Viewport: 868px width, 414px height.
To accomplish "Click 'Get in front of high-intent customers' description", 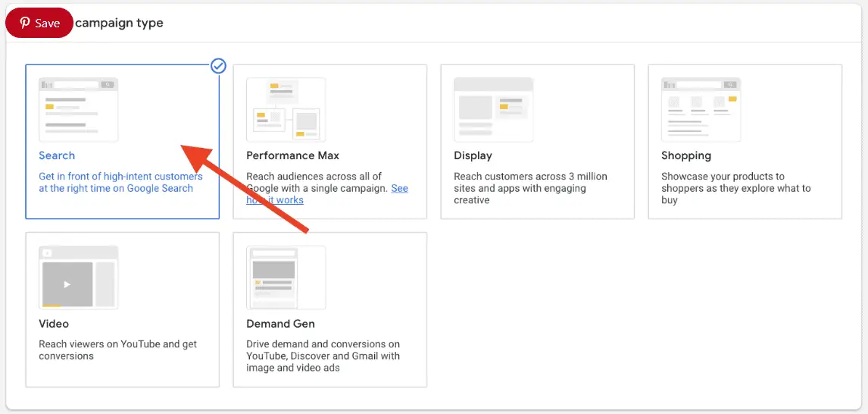I will (x=120, y=182).
